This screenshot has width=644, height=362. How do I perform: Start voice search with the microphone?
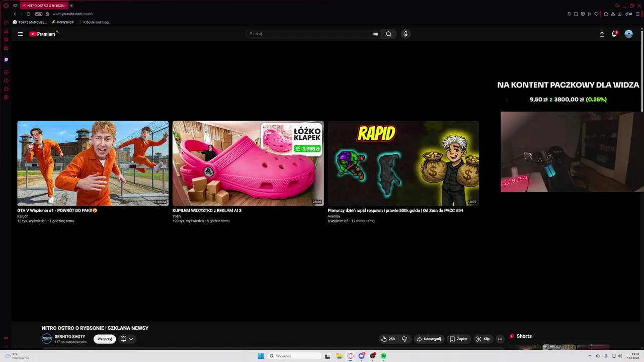[x=406, y=34]
